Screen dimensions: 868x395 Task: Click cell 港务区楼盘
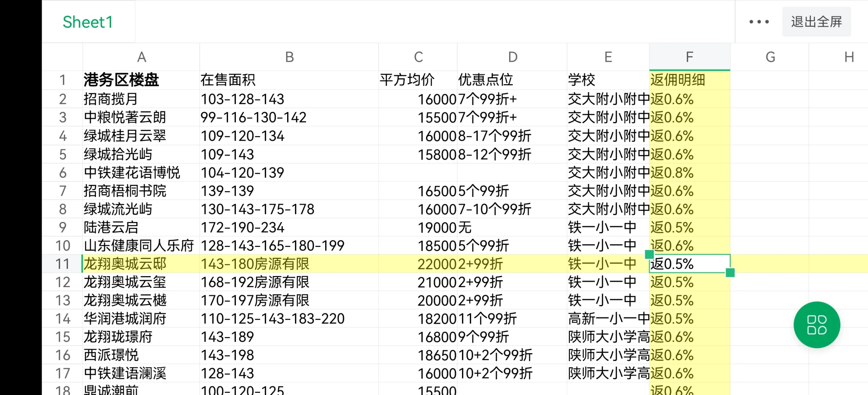pyautogui.click(x=141, y=80)
